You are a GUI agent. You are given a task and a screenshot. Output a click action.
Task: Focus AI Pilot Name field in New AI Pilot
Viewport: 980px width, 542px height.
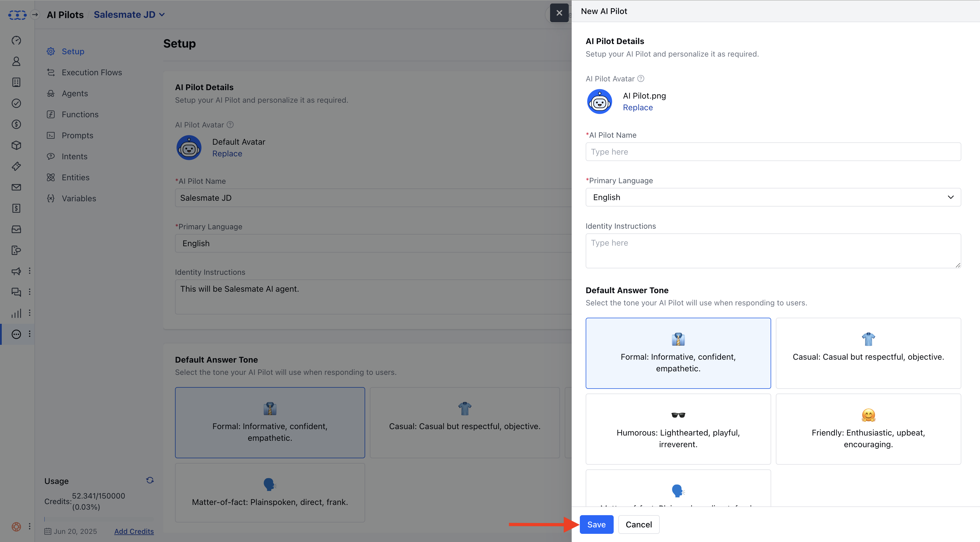coord(773,151)
